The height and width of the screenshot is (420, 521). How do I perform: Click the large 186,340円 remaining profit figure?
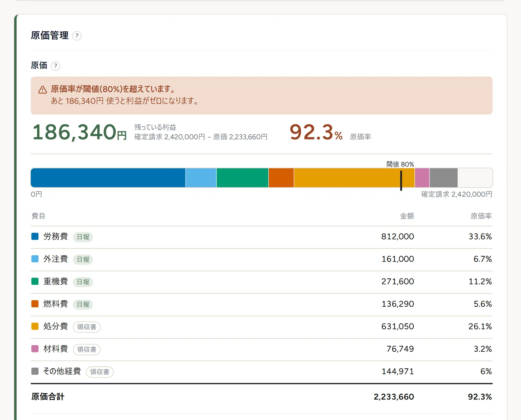tap(79, 132)
